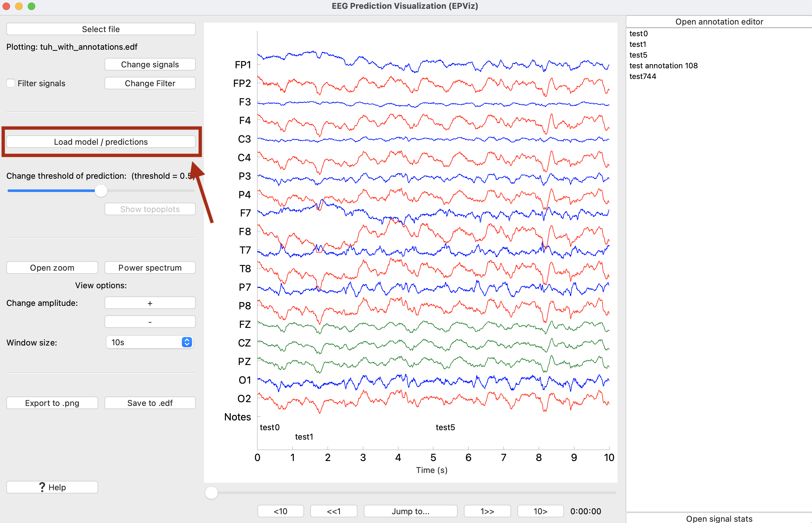This screenshot has width=812, height=523.
Task: Click the Window size stepper arrows
Action: 187,342
